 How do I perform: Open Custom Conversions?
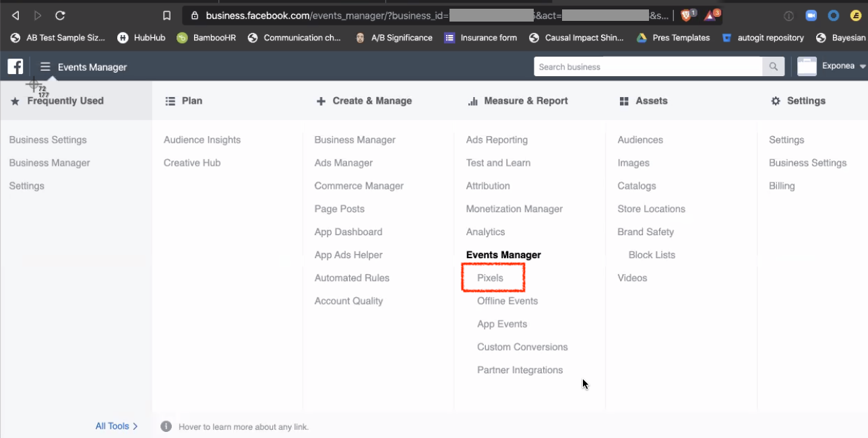point(522,347)
